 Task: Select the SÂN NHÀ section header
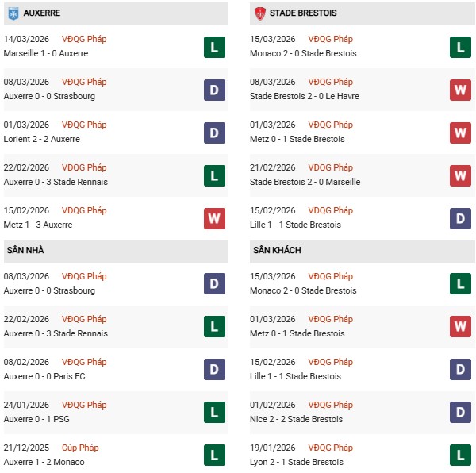click(x=25, y=250)
